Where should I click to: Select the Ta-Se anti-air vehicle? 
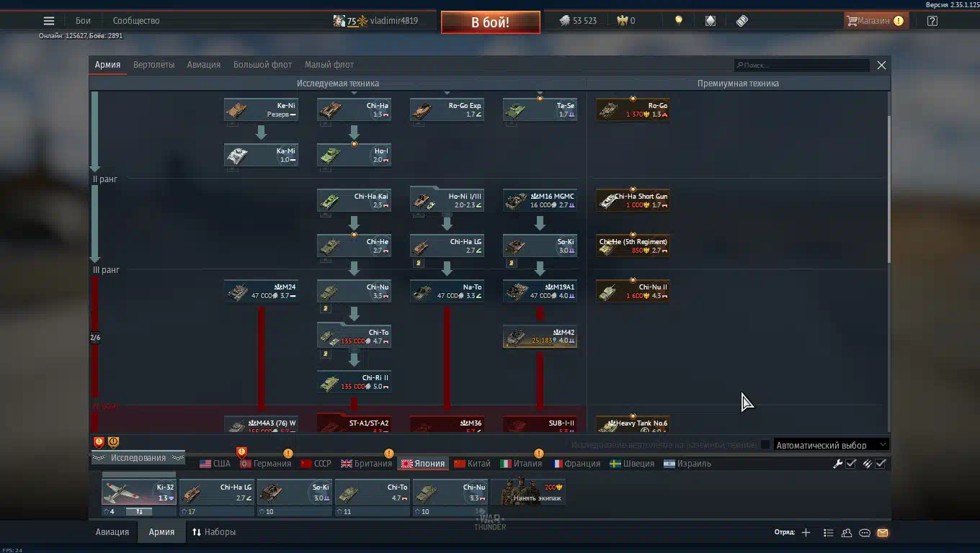540,110
